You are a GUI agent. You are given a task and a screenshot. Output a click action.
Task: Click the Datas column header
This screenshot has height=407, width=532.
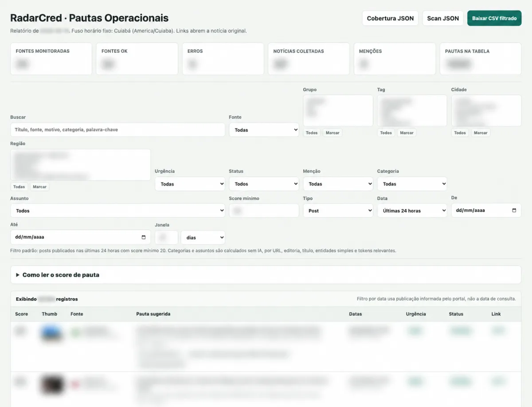point(356,314)
